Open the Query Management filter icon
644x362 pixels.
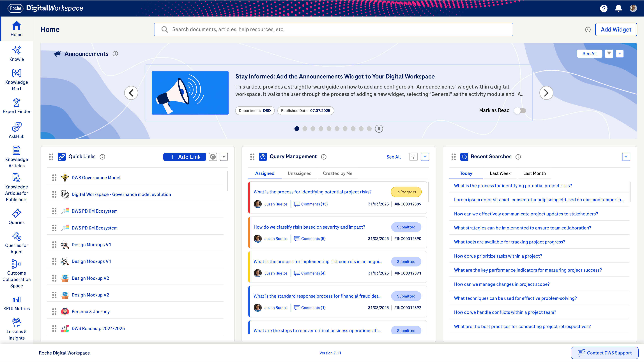413,157
